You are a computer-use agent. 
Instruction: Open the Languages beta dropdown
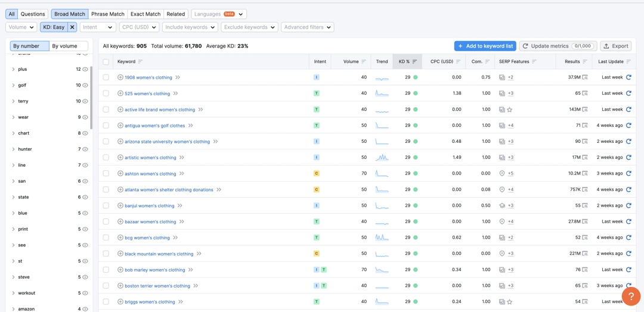(x=219, y=14)
